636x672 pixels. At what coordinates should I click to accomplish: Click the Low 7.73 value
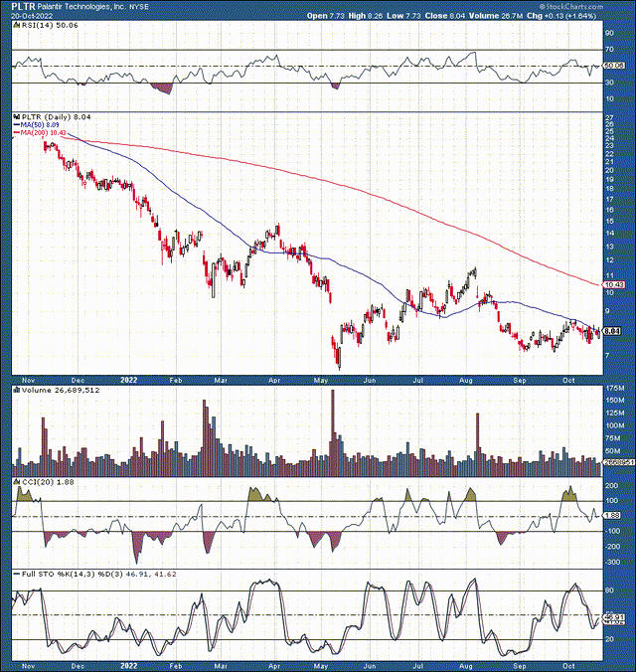(x=403, y=16)
